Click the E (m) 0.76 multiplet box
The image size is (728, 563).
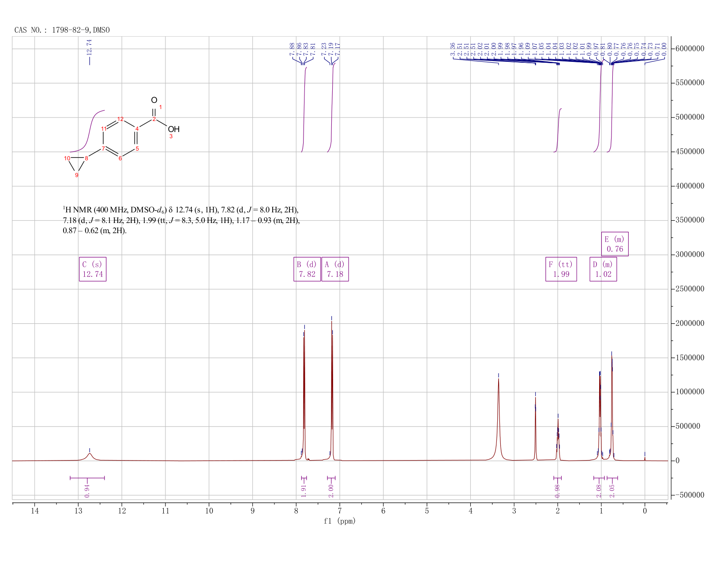point(615,244)
